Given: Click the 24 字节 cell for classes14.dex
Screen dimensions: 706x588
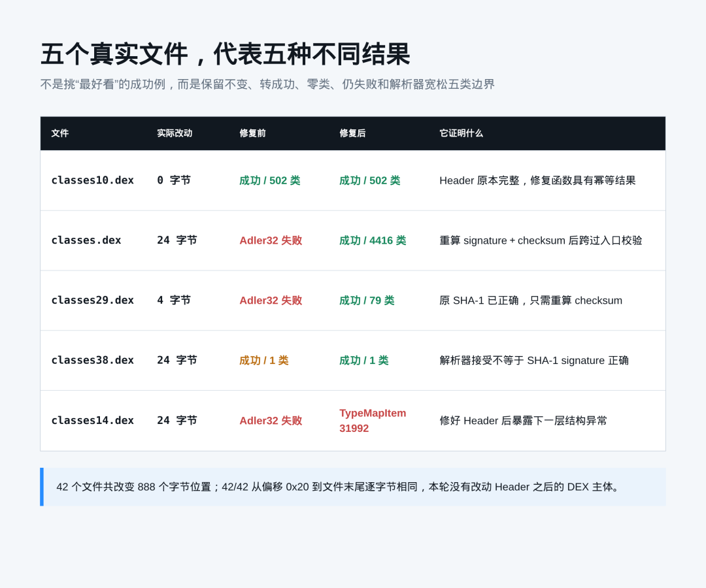Looking at the screenshot, I should point(177,420).
